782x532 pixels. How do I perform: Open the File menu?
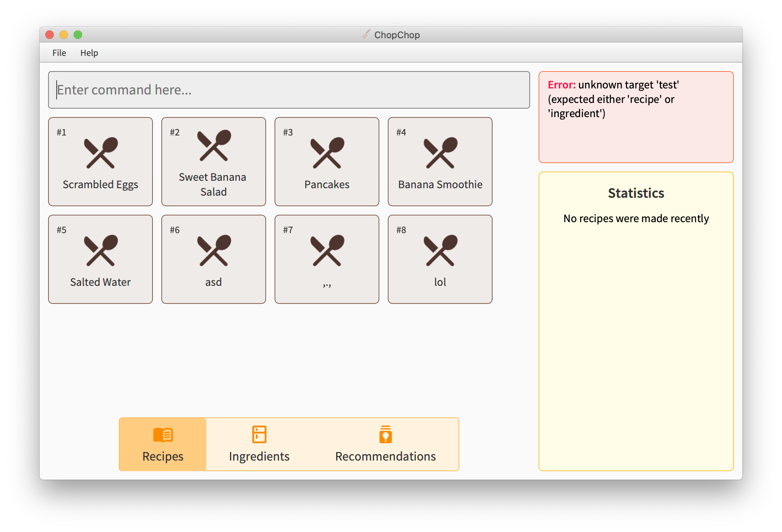pyautogui.click(x=59, y=53)
